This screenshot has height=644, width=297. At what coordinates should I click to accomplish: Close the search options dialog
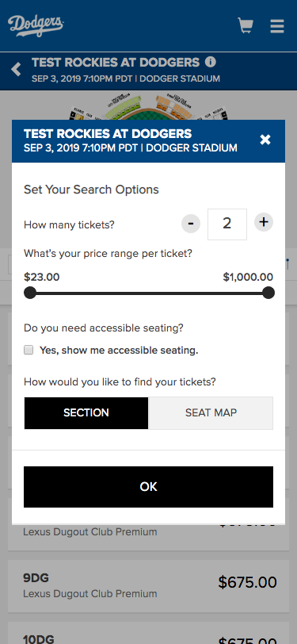(x=265, y=140)
